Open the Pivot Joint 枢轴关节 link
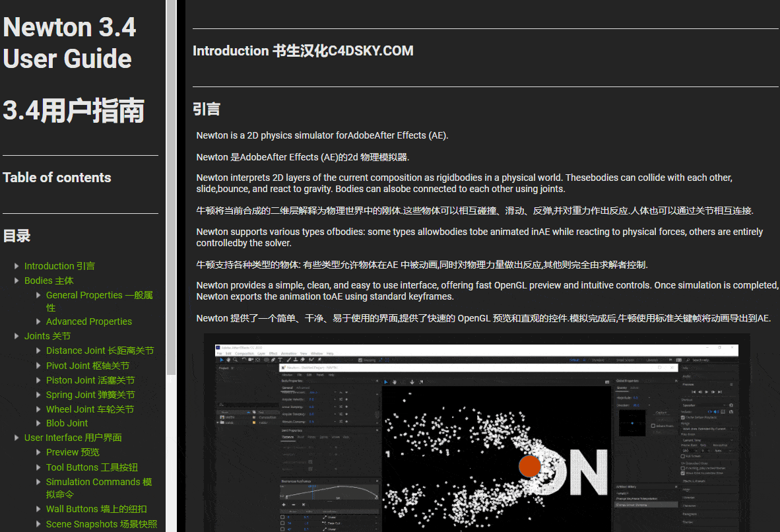 pos(88,366)
